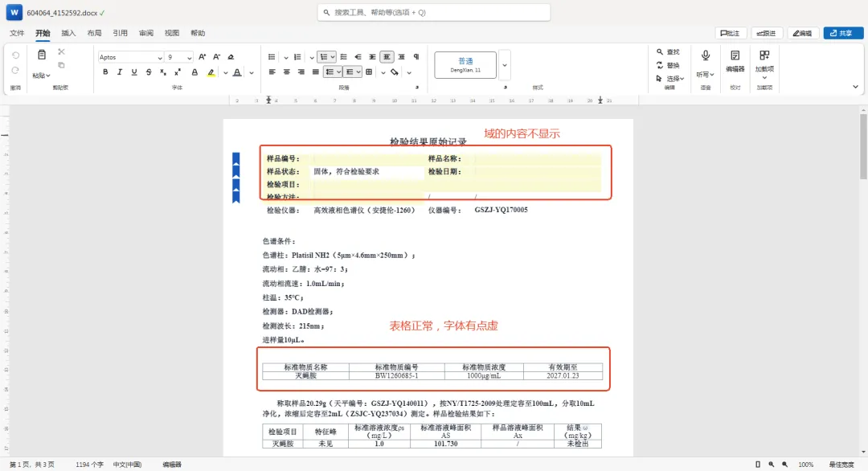Open the 文件 (File) menu

point(17,33)
